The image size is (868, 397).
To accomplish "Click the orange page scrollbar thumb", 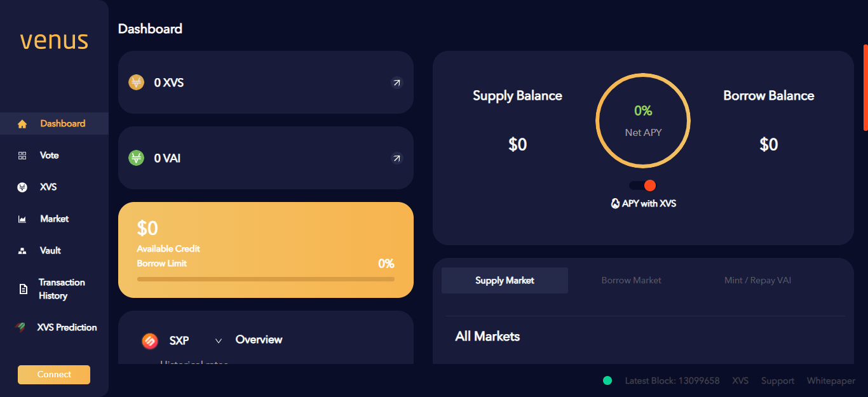I will click(x=865, y=87).
